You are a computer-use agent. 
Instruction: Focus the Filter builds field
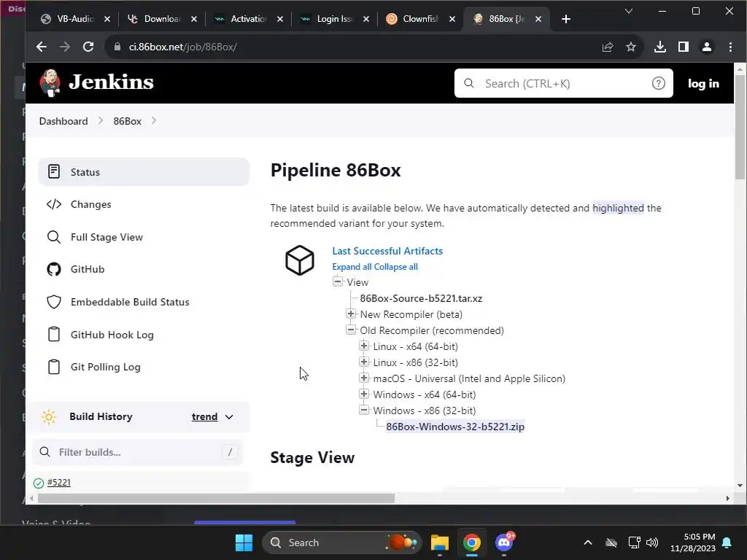click(138, 452)
